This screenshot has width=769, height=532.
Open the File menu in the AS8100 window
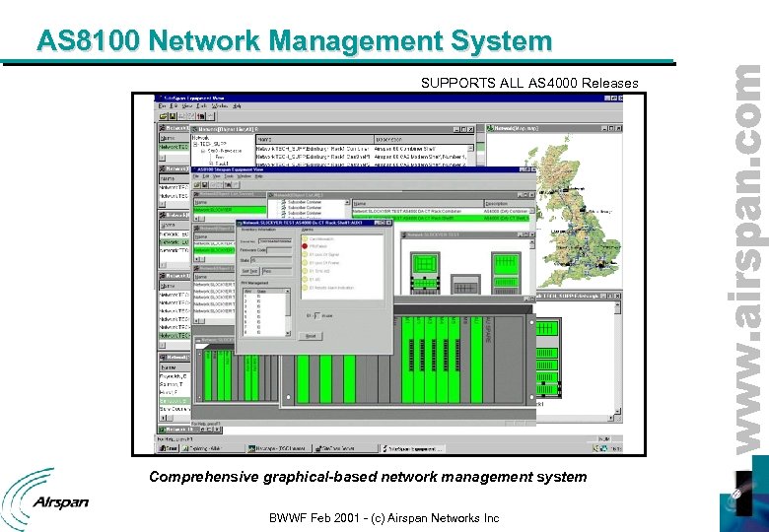click(195, 176)
